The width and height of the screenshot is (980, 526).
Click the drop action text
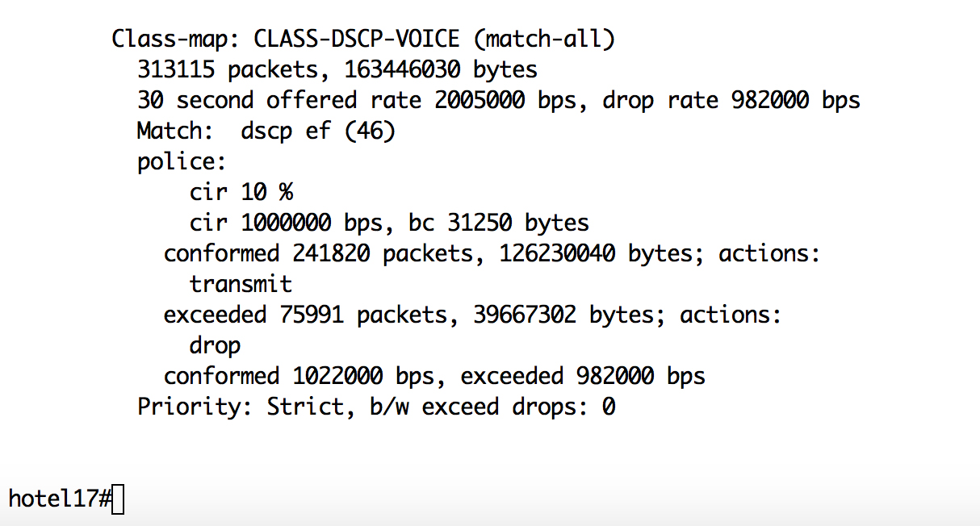(215, 345)
